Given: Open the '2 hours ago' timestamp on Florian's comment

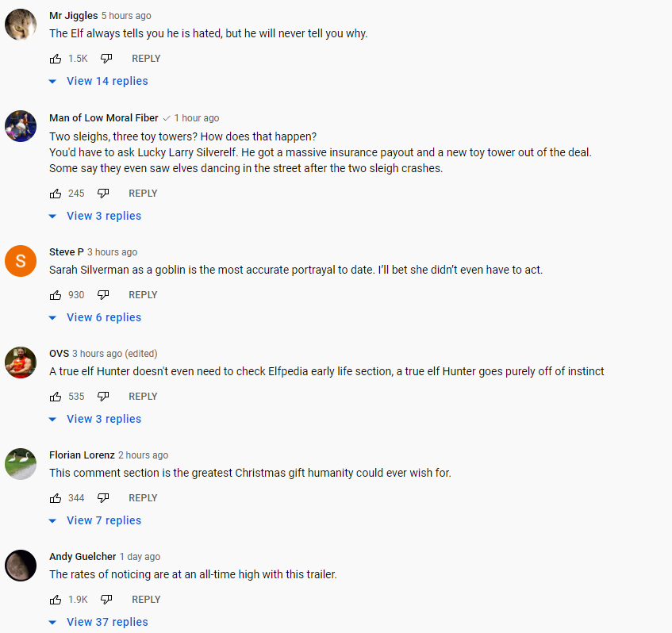Looking at the screenshot, I should tap(143, 455).
